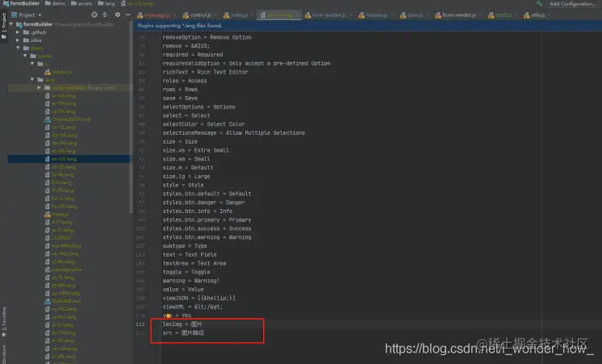Toggle the Structure side tool window
This screenshot has height=364, width=602.
4,354
